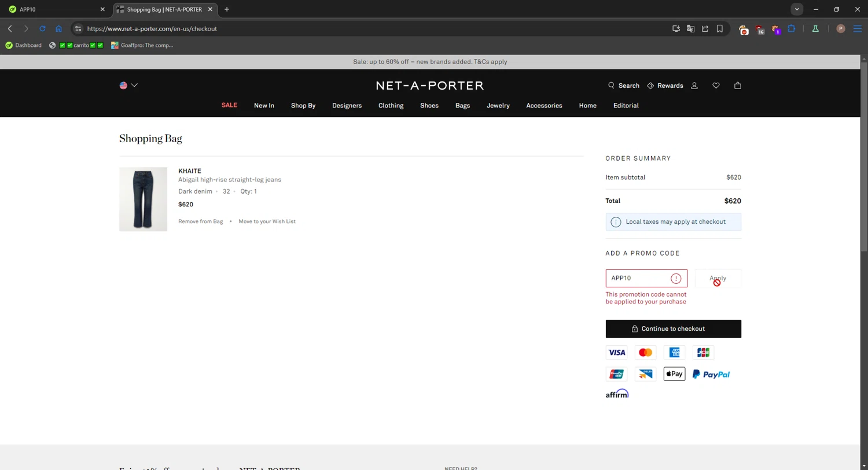
Task: Open the Rewards link in the header
Action: 665,86
